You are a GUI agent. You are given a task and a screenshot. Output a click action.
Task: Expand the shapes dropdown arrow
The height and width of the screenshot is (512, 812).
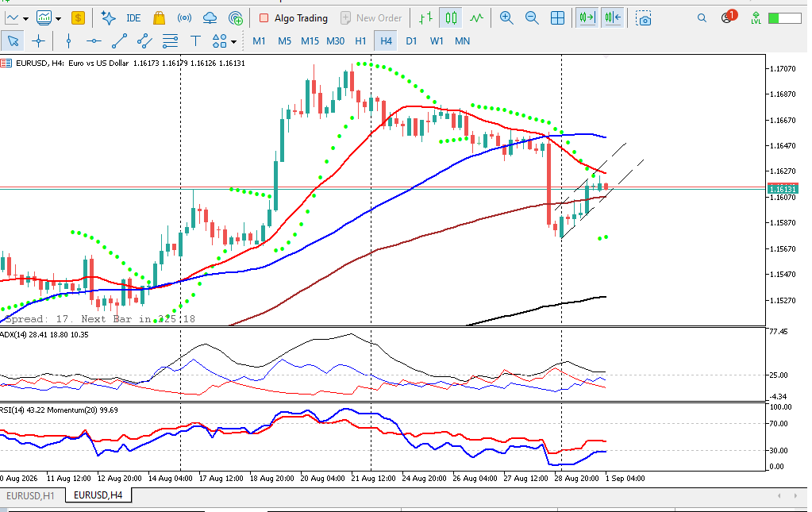pyautogui.click(x=234, y=41)
